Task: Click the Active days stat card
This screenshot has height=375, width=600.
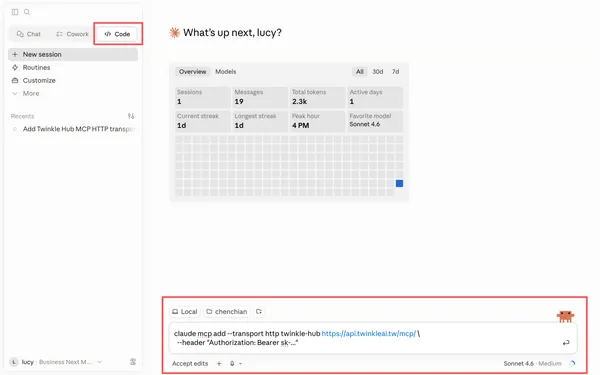Action: (375, 97)
